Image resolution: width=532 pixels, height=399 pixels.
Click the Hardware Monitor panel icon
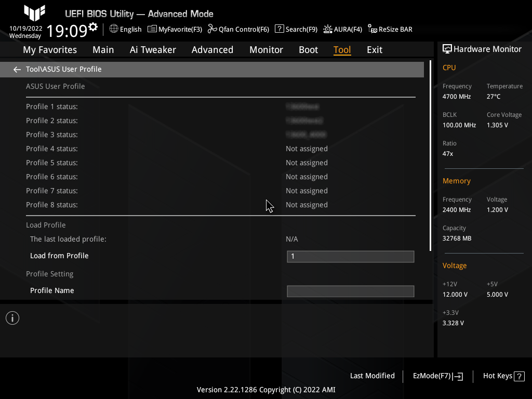pyautogui.click(x=447, y=48)
